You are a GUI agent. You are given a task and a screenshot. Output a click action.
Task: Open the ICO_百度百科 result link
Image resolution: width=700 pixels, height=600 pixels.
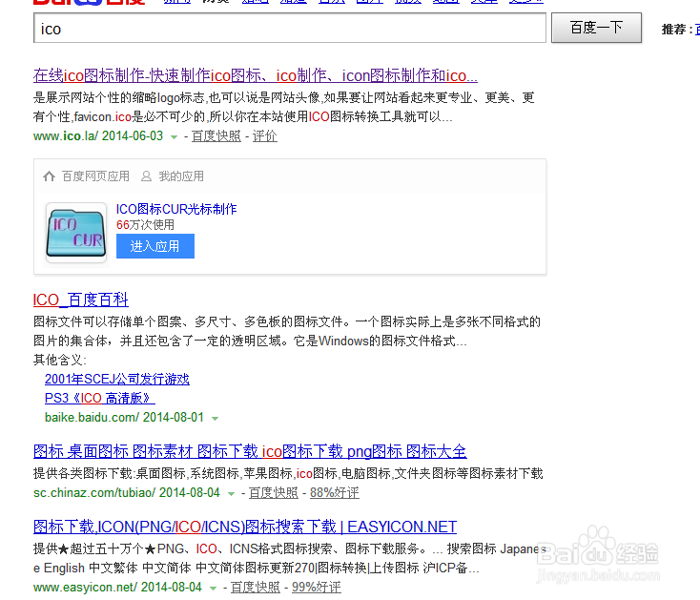pos(81,300)
